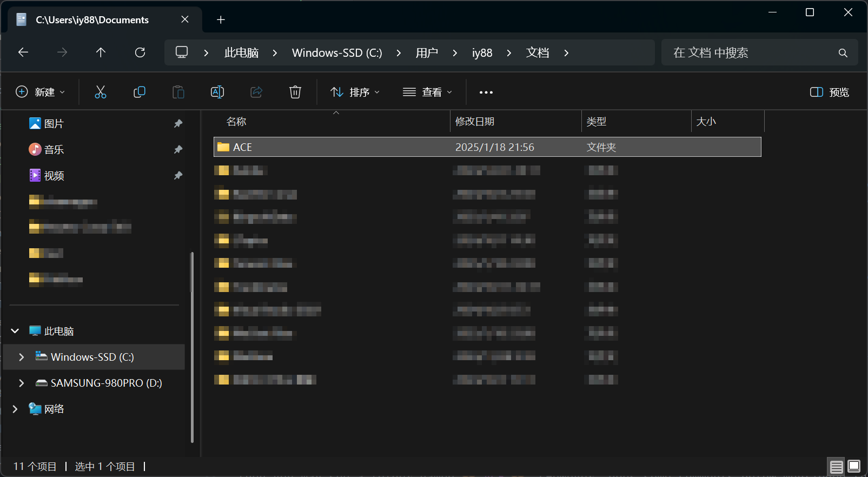Open the View dropdown menu
The width and height of the screenshot is (868, 477).
pyautogui.click(x=427, y=92)
